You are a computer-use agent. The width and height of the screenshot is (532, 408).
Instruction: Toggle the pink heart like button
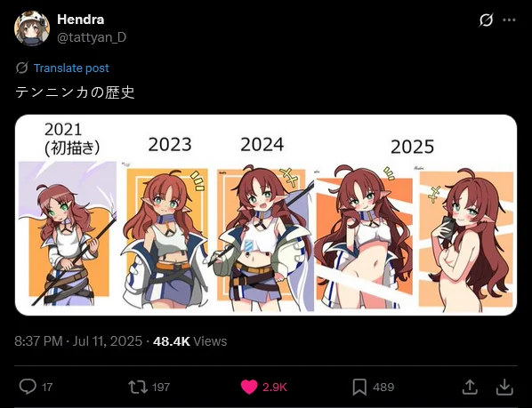(x=249, y=387)
